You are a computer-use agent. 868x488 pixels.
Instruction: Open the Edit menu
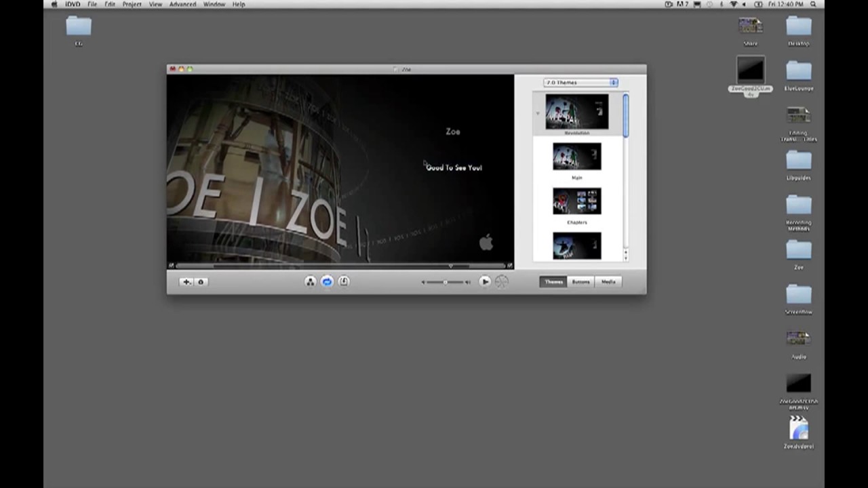click(x=110, y=4)
